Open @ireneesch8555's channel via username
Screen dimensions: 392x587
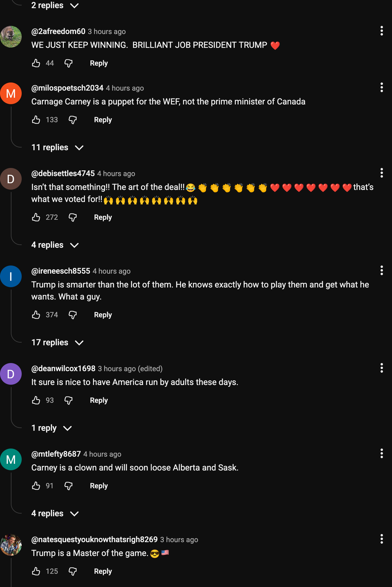coord(60,271)
